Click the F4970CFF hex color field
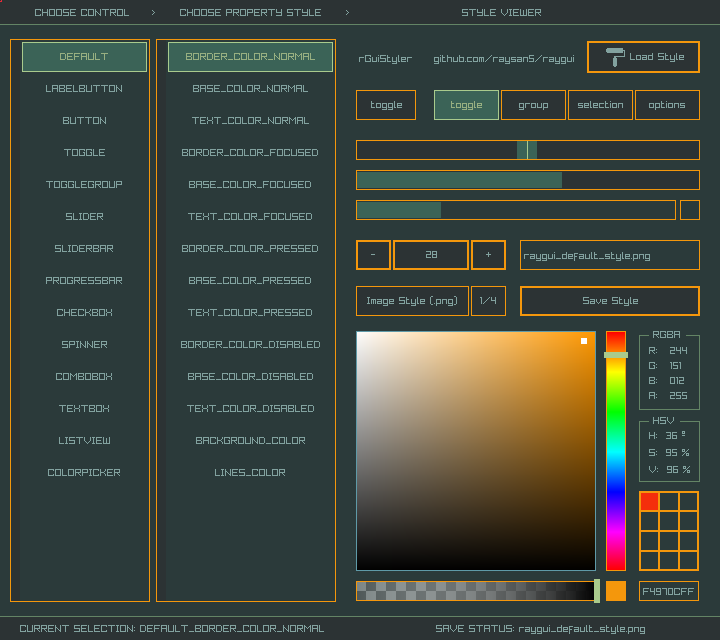The height and width of the screenshot is (640, 720). click(x=668, y=591)
